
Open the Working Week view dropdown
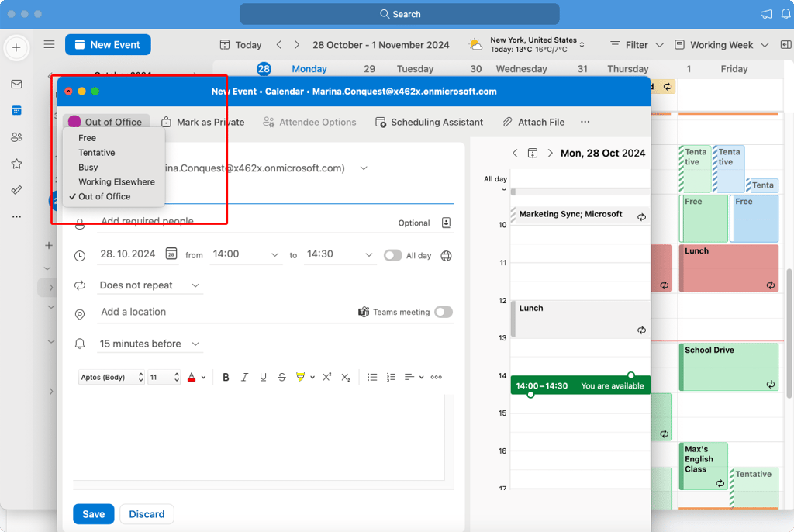[722, 45]
